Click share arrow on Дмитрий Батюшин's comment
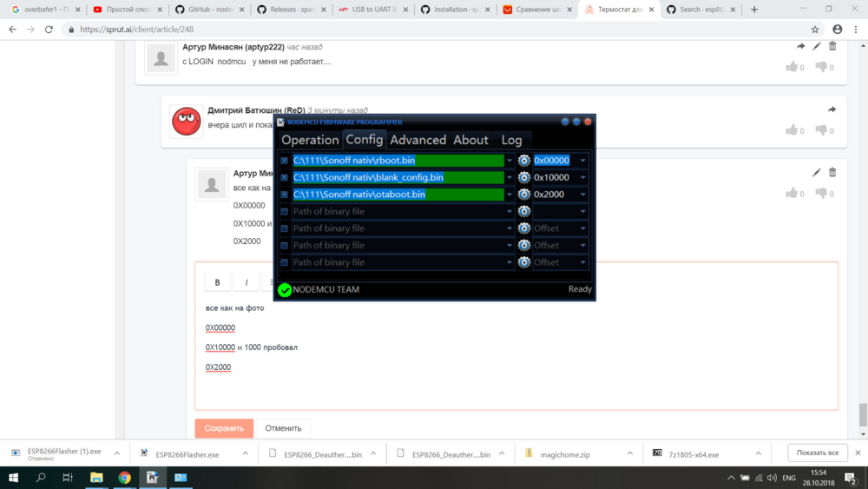The width and height of the screenshot is (868, 489). (832, 109)
